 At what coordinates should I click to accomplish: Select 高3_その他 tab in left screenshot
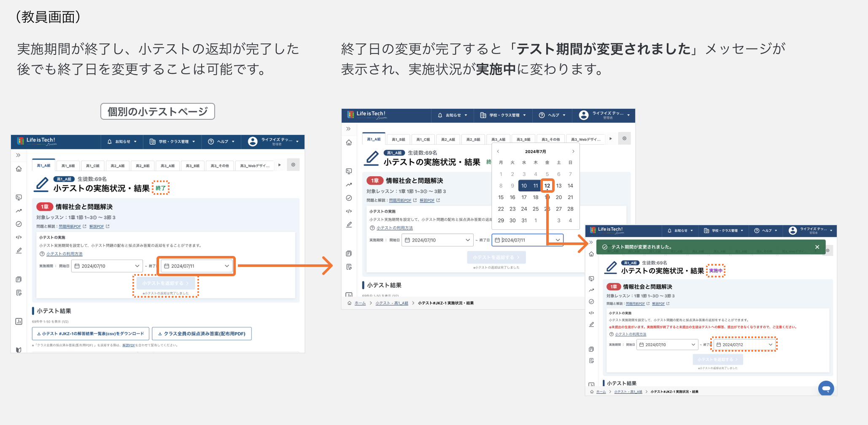pos(220,166)
